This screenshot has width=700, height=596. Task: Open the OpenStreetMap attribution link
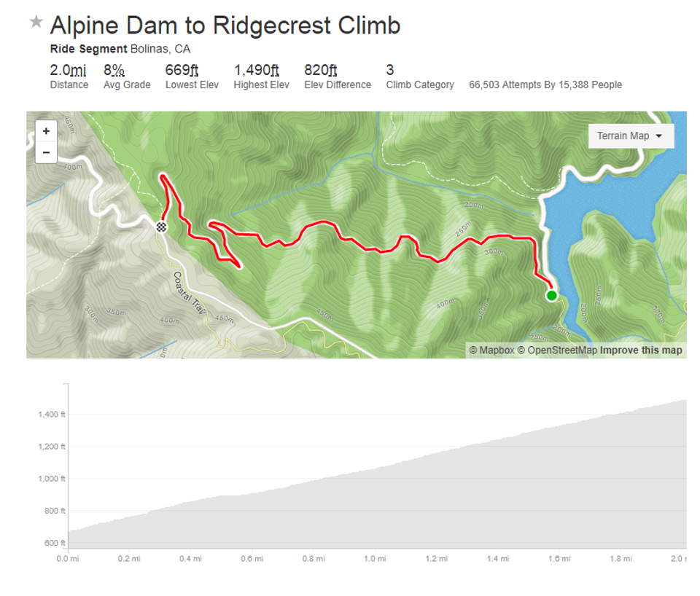pyautogui.click(x=557, y=350)
